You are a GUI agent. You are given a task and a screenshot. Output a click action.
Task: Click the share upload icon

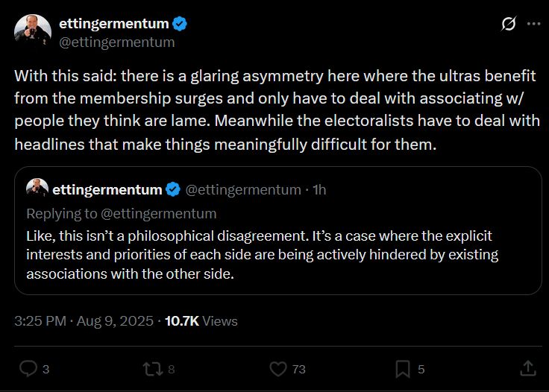528,369
